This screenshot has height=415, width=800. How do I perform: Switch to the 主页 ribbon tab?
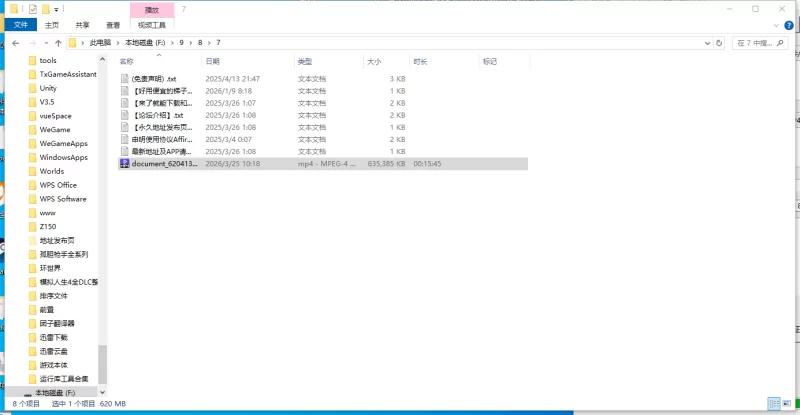pos(52,25)
